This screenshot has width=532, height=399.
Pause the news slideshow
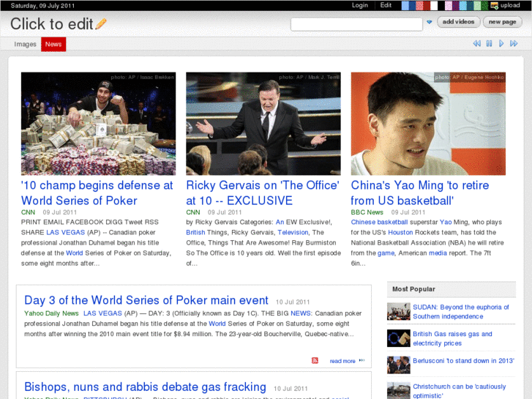point(489,44)
